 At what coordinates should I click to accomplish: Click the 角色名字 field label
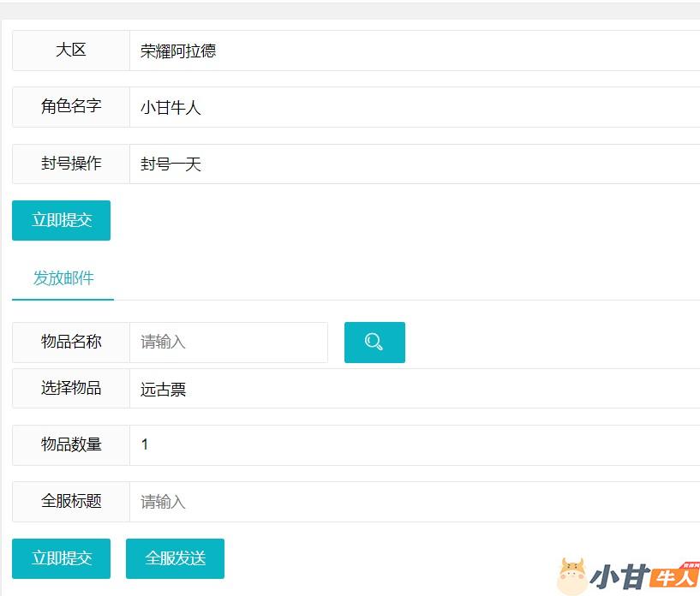pos(71,107)
